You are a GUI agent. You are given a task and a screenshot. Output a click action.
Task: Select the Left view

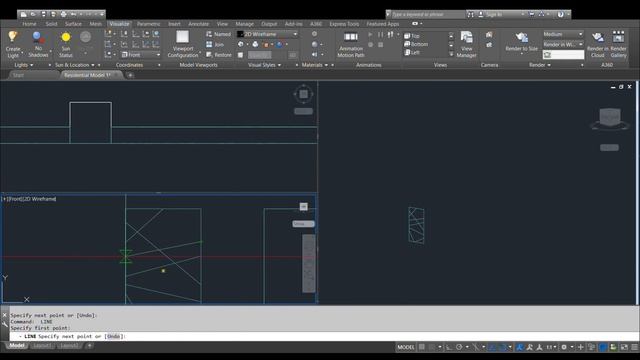pyautogui.click(x=412, y=52)
